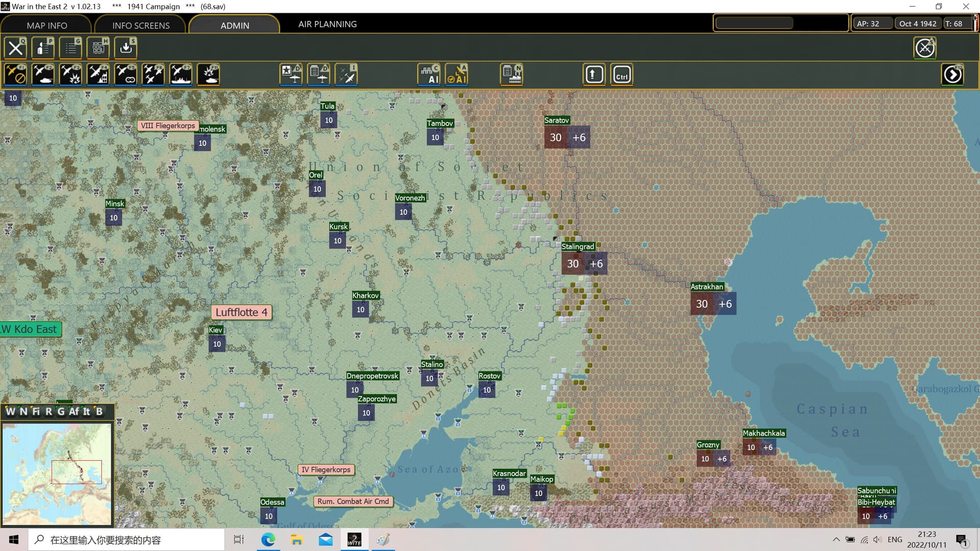Toggle the Af area on the minimap
The width and height of the screenshot is (980, 551).
tap(74, 411)
